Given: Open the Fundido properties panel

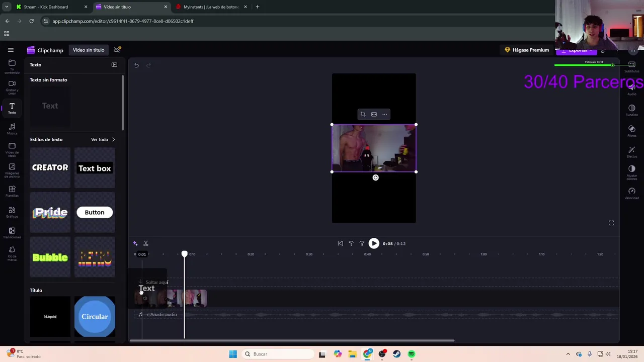Looking at the screenshot, I should point(632,111).
